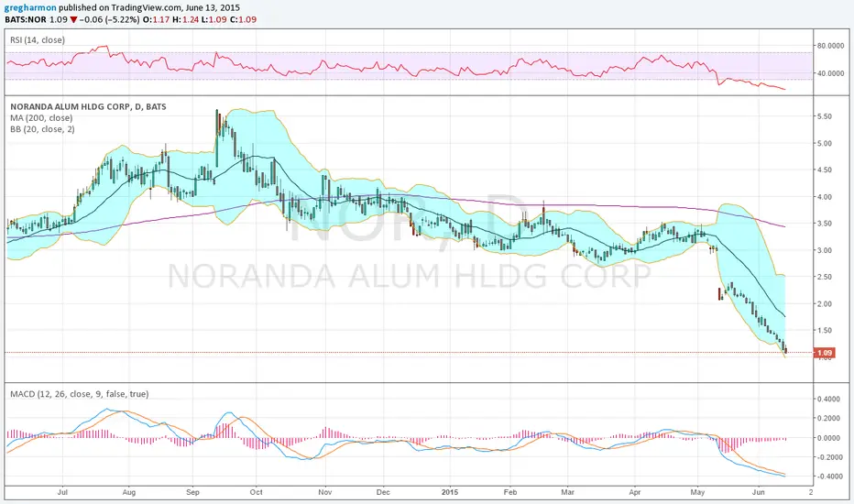Select the RSI (14, close) indicator label
The image size is (854, 504).
pyautogui.click(x=37, y=39)
